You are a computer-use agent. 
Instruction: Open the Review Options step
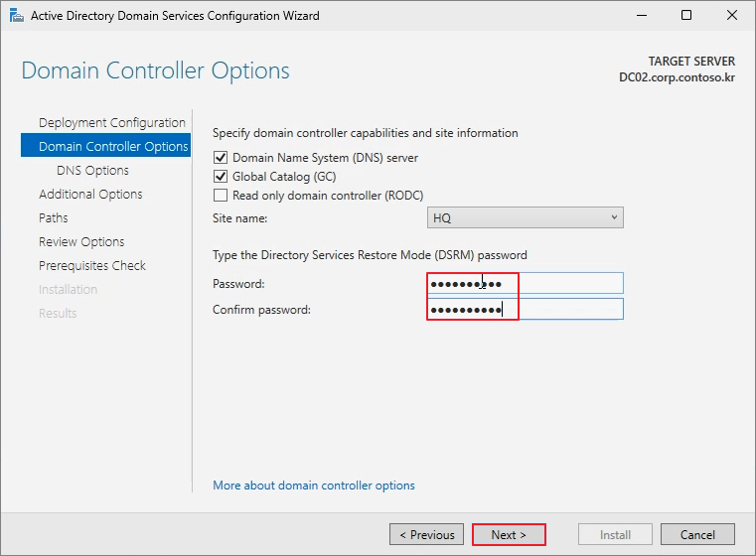coord(81,242)
